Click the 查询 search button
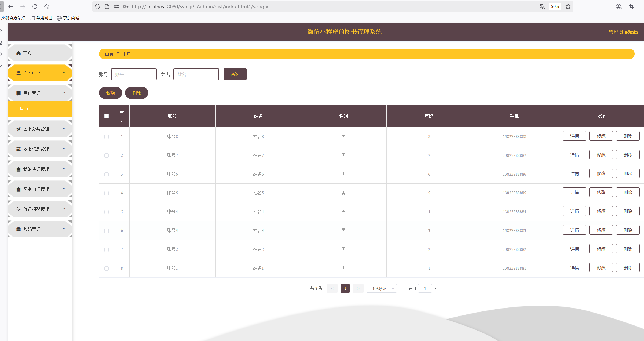The height and width of the screenshot is (341, 644). tap(235, 74)
